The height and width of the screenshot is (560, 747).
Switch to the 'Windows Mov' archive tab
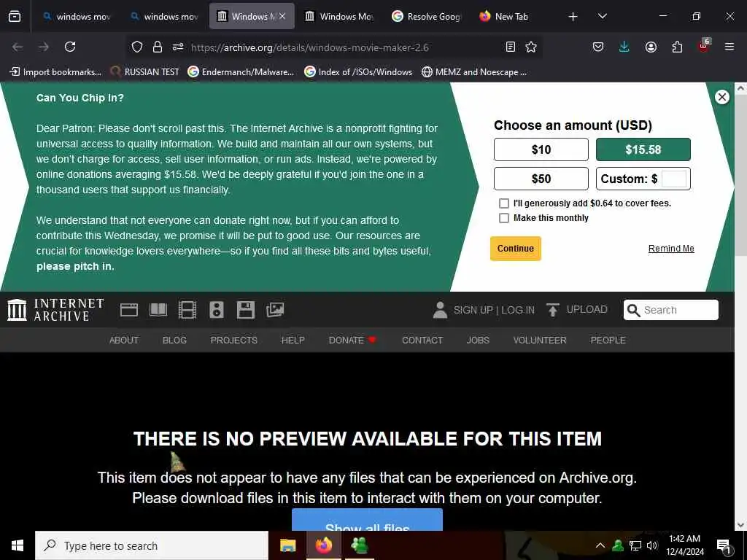(339, 17)
